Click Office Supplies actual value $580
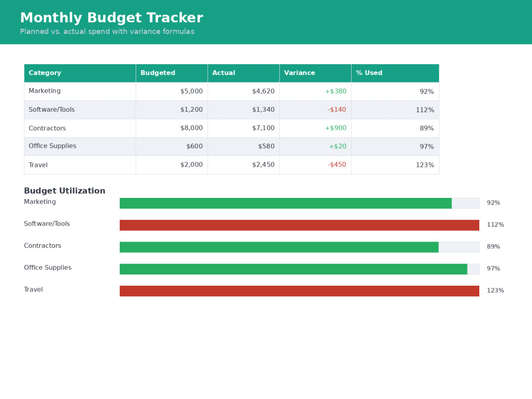This screenshot has height=399, width=532. [244, 147]
